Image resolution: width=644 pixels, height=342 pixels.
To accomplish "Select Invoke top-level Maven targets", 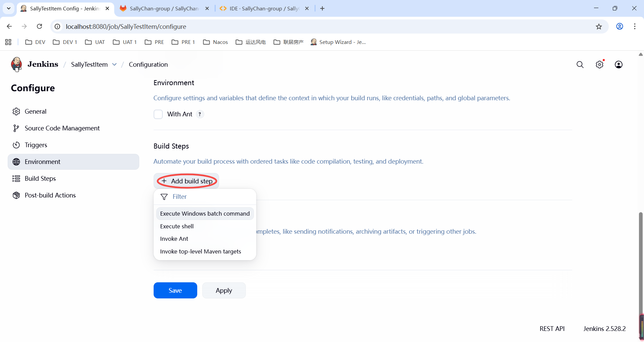I will (x=205, y=251).
